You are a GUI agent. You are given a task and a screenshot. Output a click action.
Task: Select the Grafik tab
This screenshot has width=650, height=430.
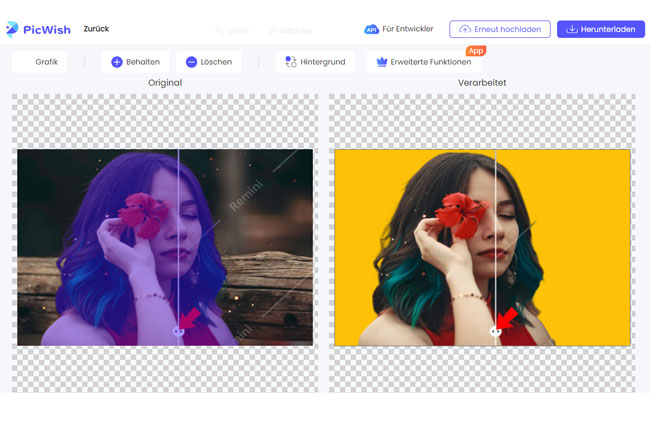pyautogui.click(x=40, y=62)
